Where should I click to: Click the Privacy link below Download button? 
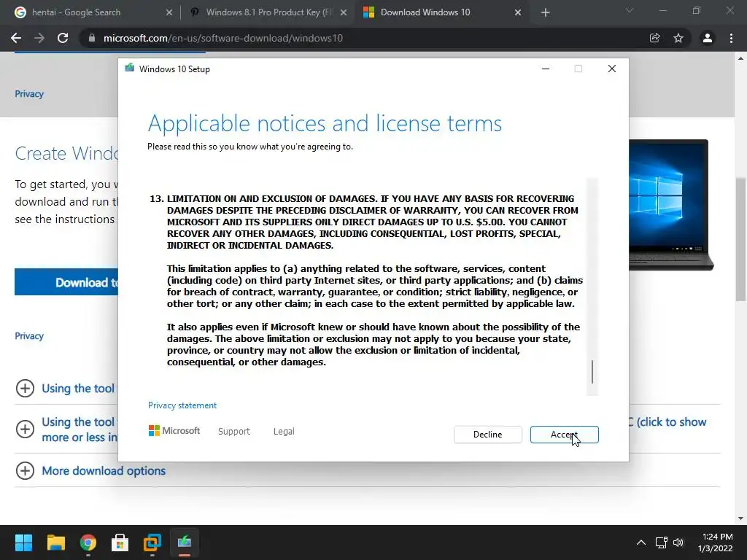coord(29,335)
